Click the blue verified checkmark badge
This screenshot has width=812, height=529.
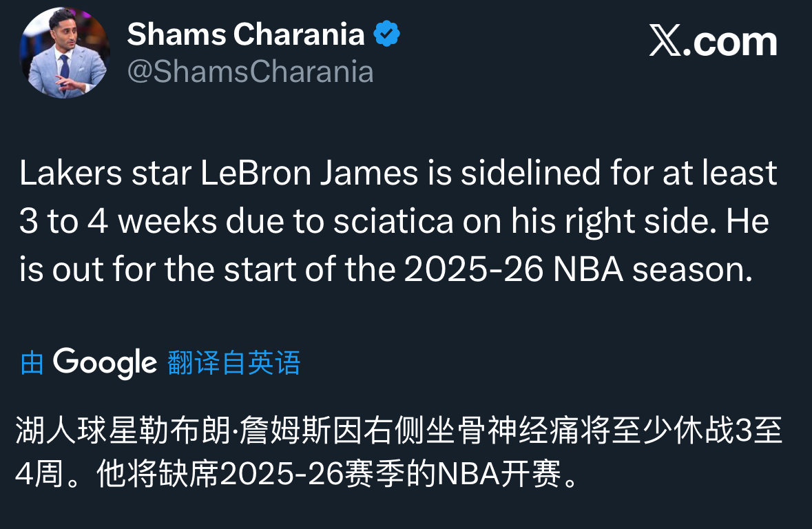click(x=387, y=34)
